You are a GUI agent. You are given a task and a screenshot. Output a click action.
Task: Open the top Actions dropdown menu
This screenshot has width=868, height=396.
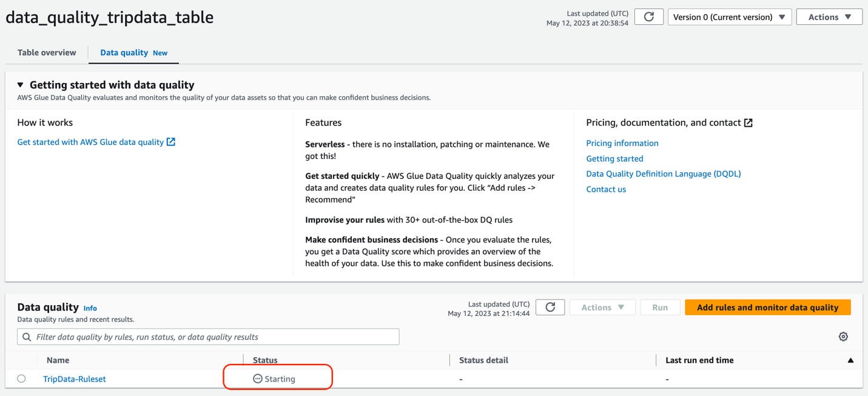pos(829,17)
